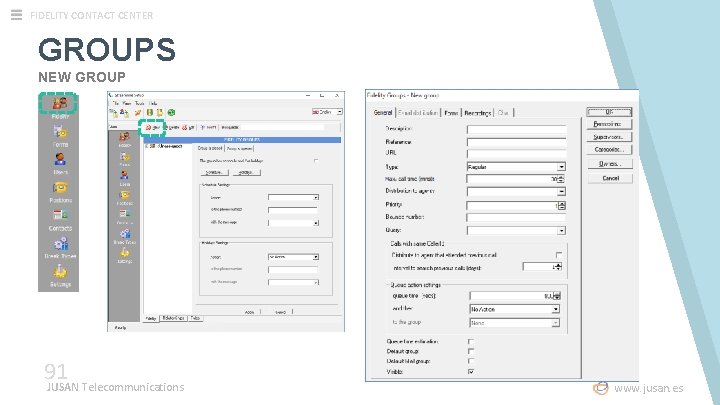
Task: Toggle the holidays checkbox in the setup window
Action: (316, 161)
